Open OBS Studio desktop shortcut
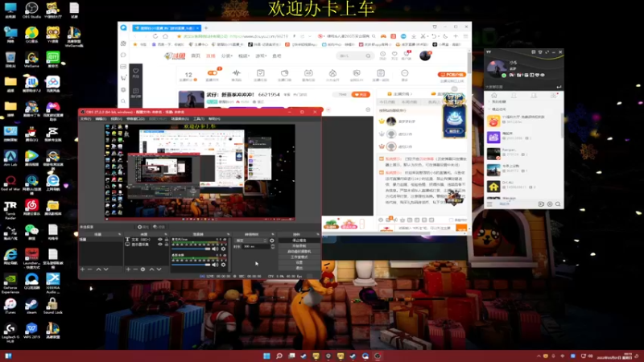Image resolution: width=644 pixels, height=362 pixels. [x=31, y=10]
